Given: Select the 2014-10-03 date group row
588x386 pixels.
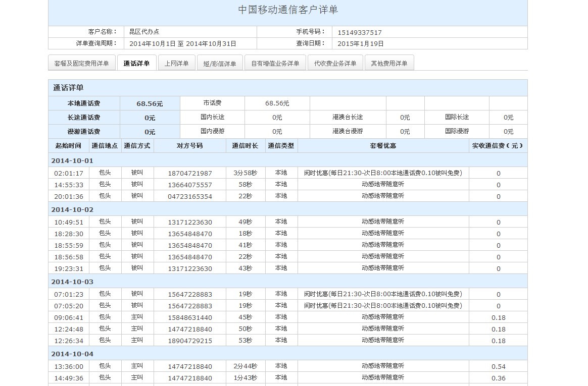Looking at the screenshot, I should (72, 282).
